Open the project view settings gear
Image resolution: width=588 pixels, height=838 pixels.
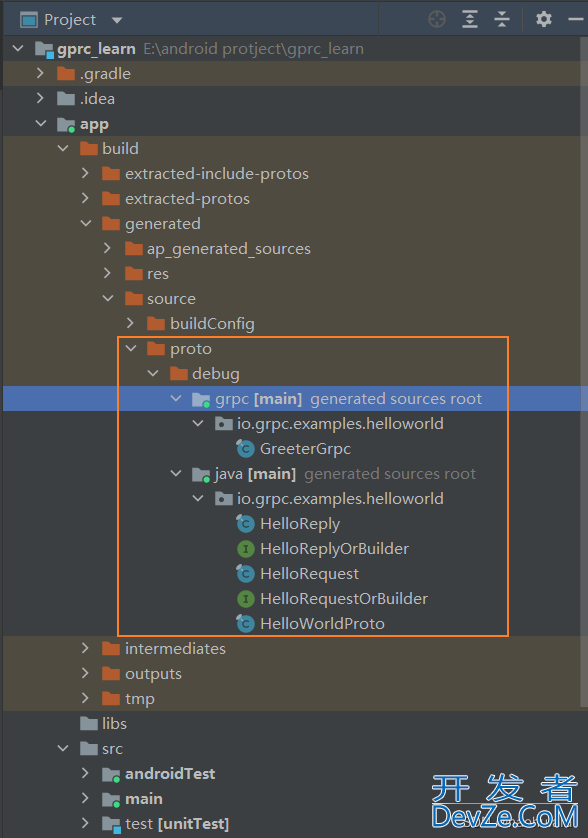pyautogui.click(x=544, y=19)
